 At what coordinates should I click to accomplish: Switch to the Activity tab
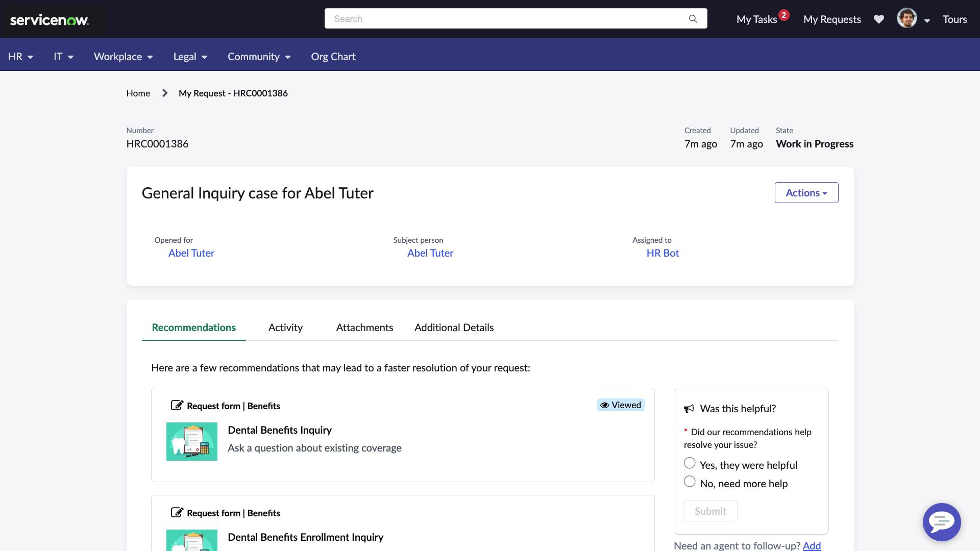coord(285,327)
